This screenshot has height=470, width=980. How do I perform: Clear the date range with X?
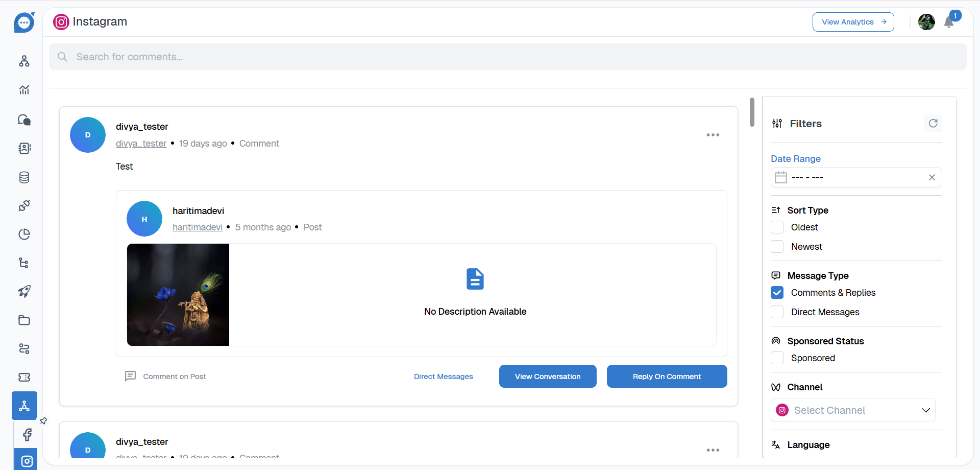[932, 177]
